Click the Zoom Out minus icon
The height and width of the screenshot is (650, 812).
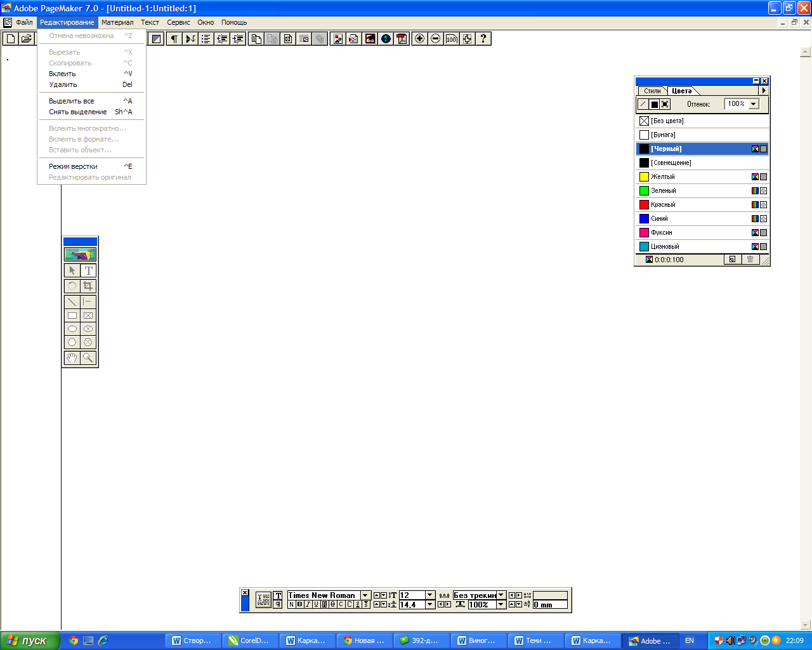tap(435, 39)
